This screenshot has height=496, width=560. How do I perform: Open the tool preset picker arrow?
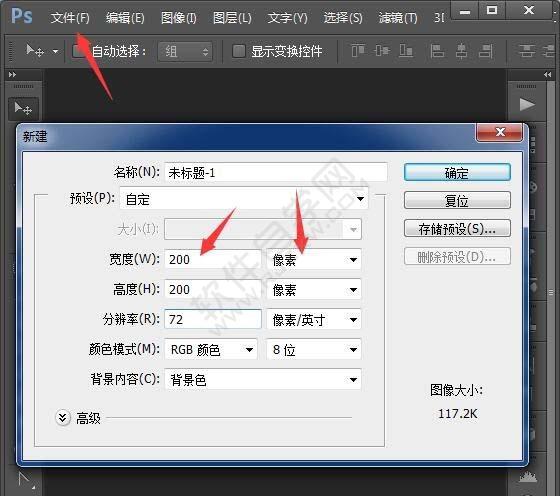tap(55, 51)
